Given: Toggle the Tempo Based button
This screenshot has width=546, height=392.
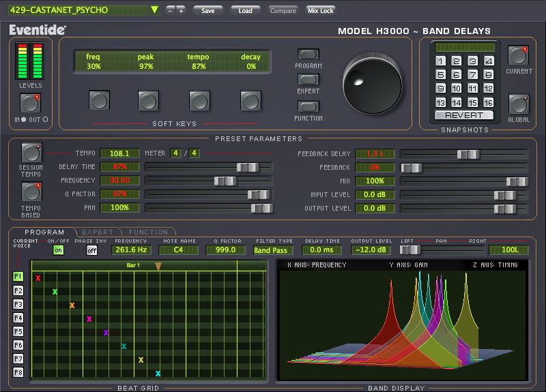Looking at the screenshot, I should pyautogui.click(x=31, y=192).
